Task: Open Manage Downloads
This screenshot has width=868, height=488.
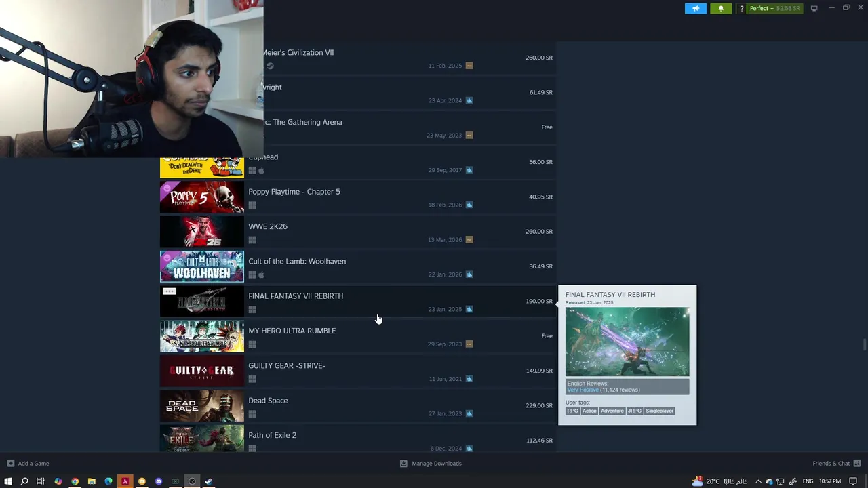Action: point(436,464)
